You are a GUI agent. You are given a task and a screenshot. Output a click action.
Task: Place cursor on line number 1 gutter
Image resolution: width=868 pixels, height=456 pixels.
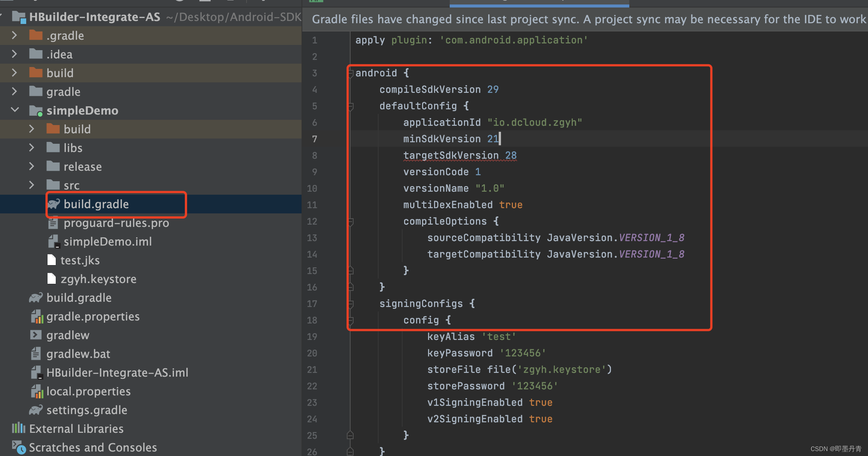point(314,40)
